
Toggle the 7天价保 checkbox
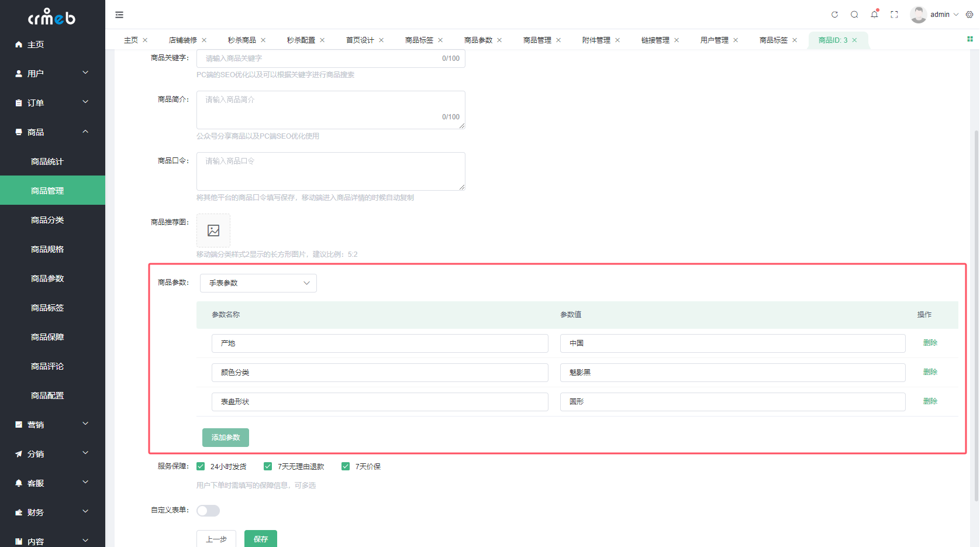click(346, 466)
